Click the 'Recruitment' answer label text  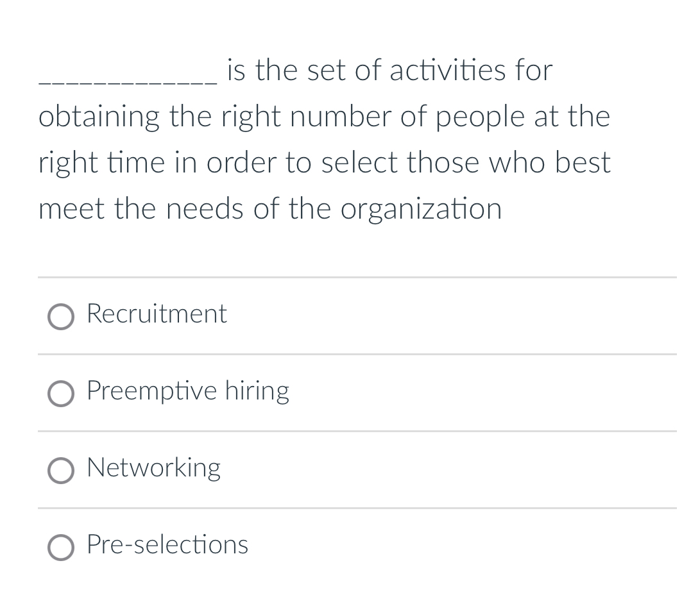[157, 313]
